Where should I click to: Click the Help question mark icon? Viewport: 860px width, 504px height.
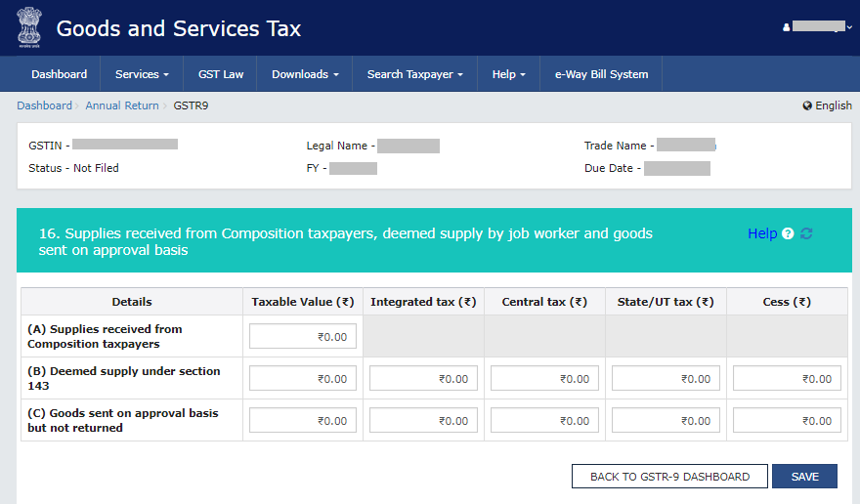point(788,234)
